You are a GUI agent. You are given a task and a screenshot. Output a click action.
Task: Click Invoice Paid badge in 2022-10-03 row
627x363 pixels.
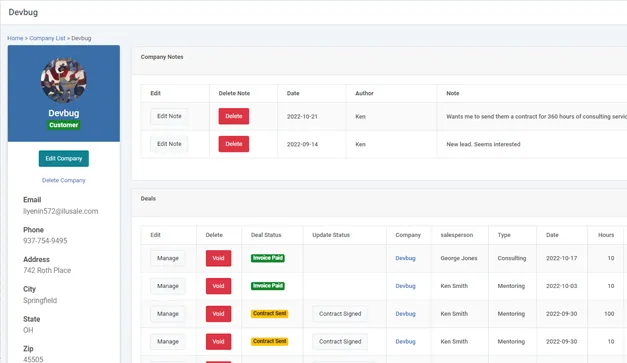268,286
